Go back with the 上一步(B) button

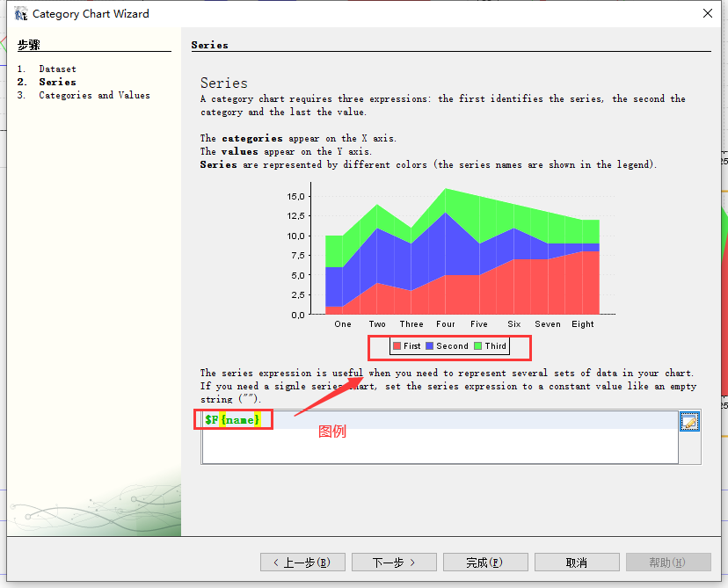point(302,563)
